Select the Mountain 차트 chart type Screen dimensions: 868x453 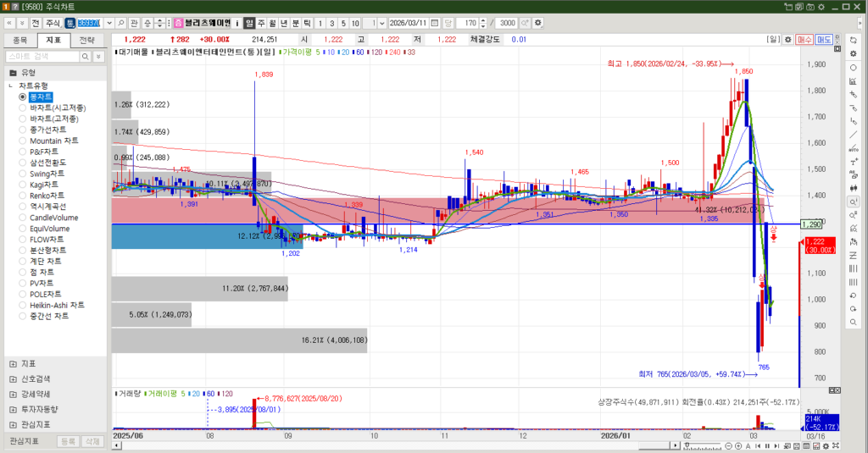point(23,141)
